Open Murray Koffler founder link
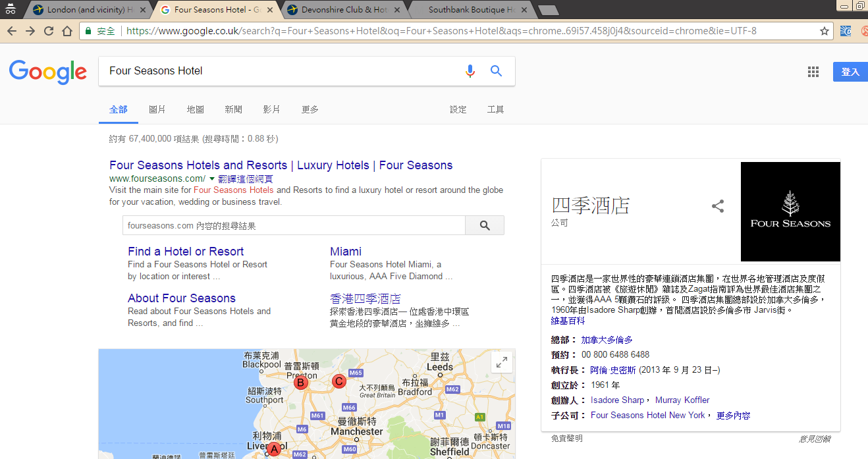Viewport: 868px width, 459px height. coord(682,400)
